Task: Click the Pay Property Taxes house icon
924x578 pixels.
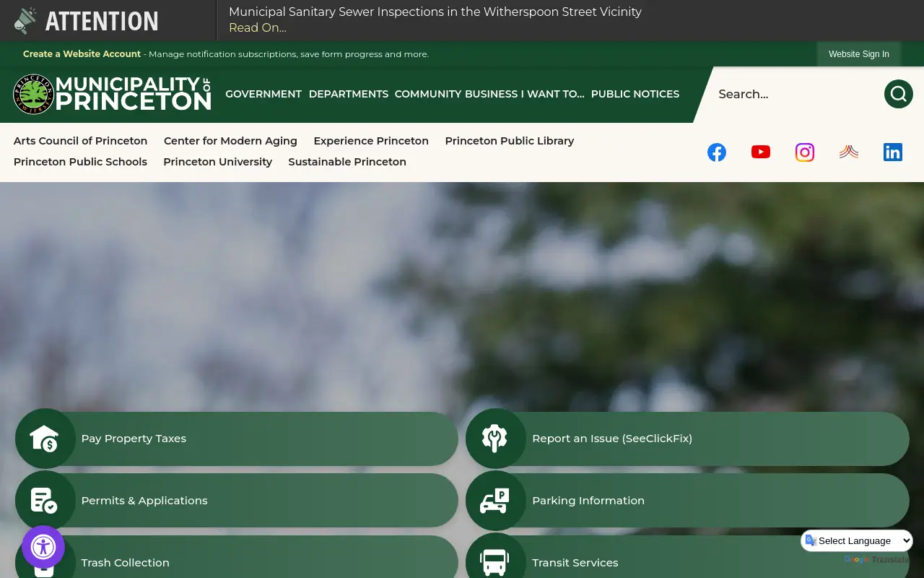Action: pyautogui.click(x=45, y=439)
